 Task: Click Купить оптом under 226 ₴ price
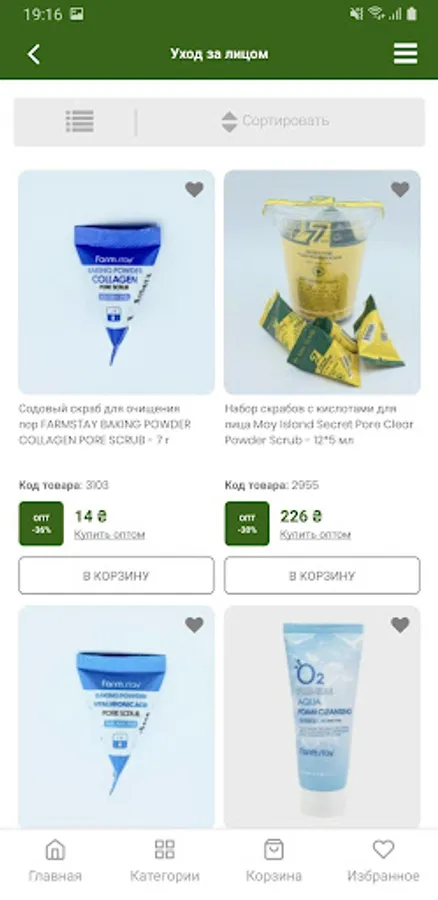pyautogui.click(x=315, y=535)
